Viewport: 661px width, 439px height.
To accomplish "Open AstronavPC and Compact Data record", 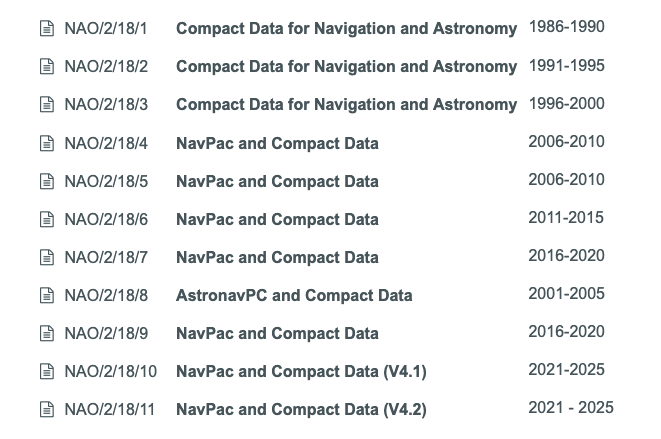I will [x=293, y=295].
